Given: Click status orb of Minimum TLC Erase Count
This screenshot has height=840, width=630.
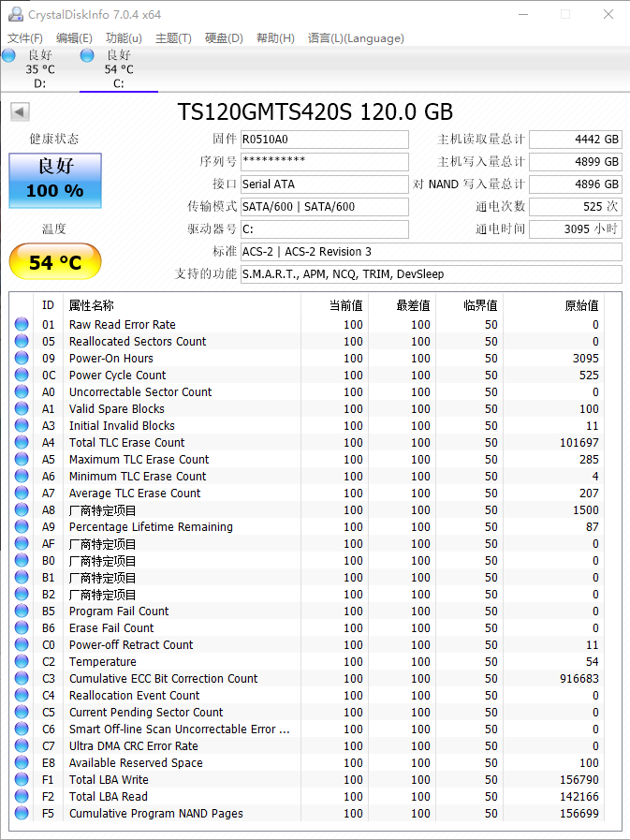Looking at the screenshot, I should 22,477.
